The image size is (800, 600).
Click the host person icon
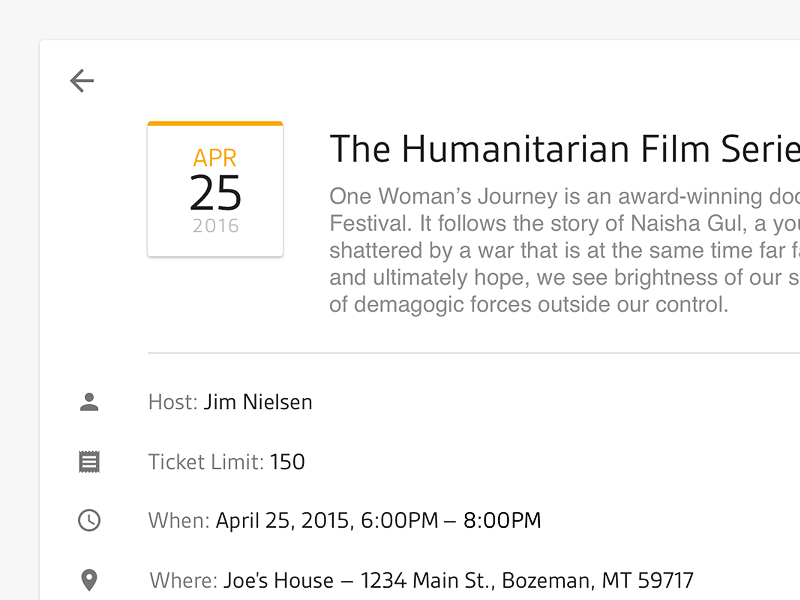(89, 402)
